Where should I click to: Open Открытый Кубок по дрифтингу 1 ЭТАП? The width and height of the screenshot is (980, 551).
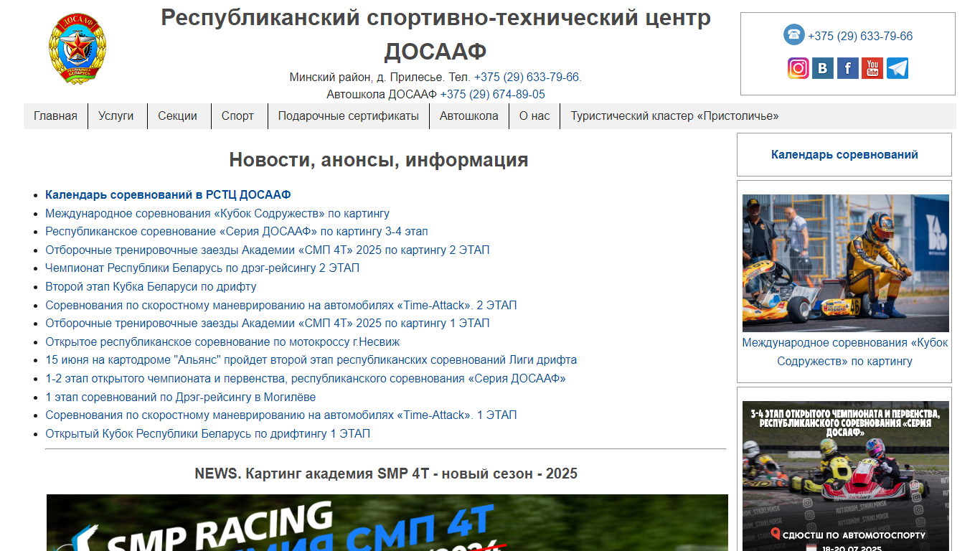click(208, 433)
